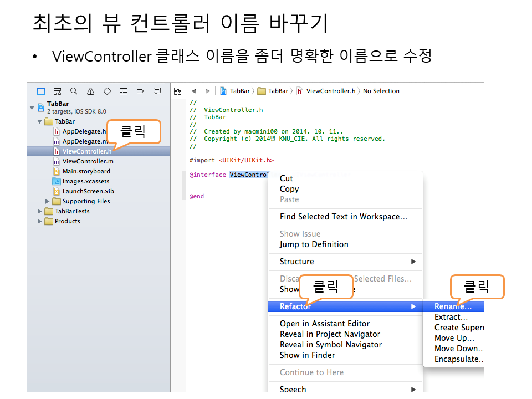
Task: Open the Project navigator folder icon
Action: [40, 91]
